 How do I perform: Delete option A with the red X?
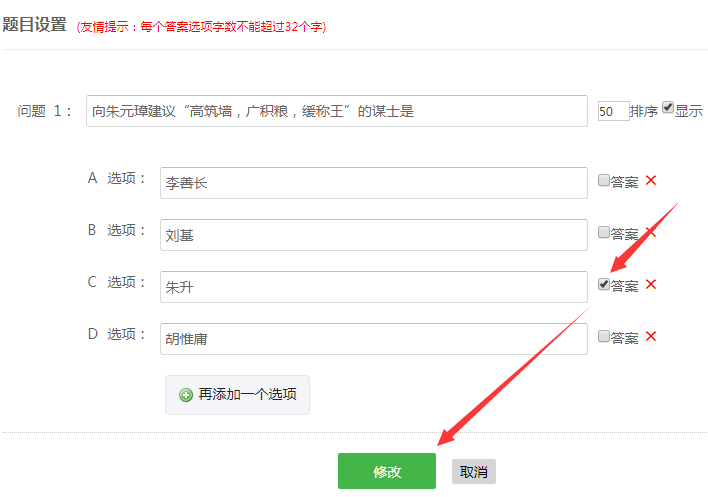[x=651, y=181]
